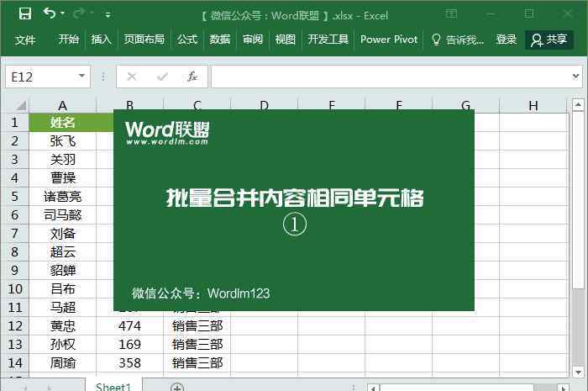Switch to the 插入 ribbon tab
Viewport: 588px width, 391px height.
coord(101,39)
